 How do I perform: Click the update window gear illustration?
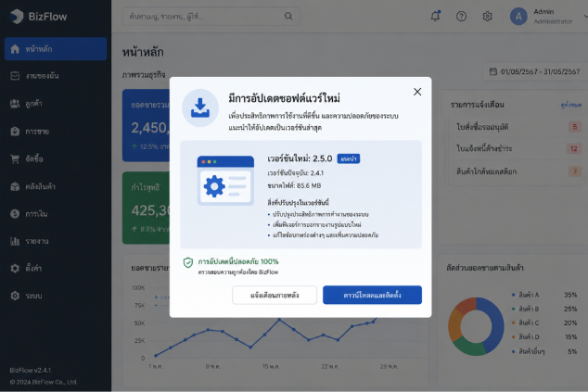click(x=225, y=181)
